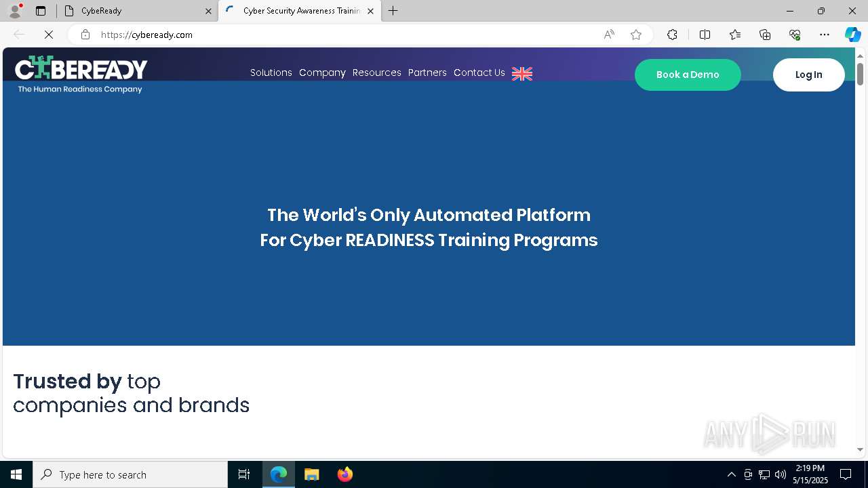Open Collections panel
The height and width of the screenshot is (488, 868).
[765, 35]
